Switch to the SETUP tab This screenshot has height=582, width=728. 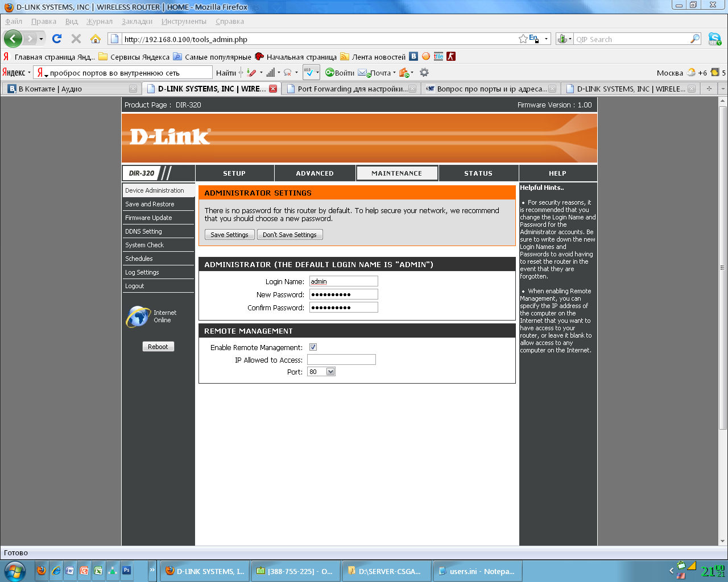(x=234, y=173)
